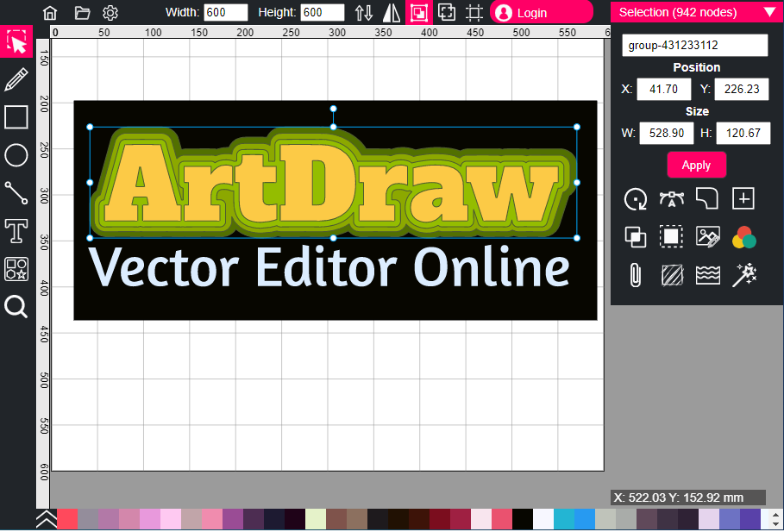Enable the marquee selection icon on right panel

coord(671,236)
